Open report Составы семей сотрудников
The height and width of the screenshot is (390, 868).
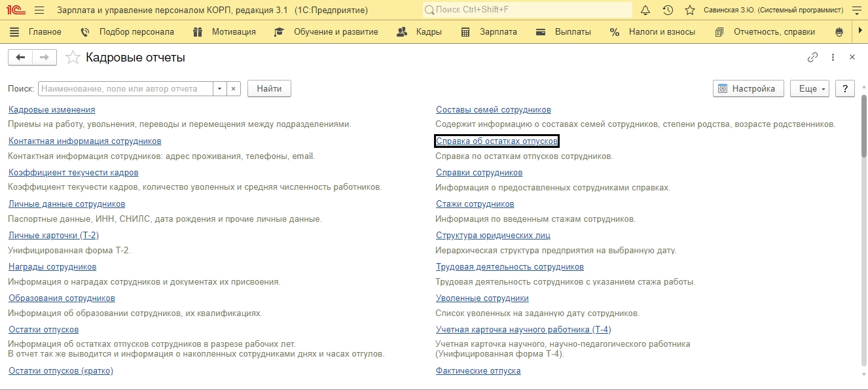tap(494, 110)
